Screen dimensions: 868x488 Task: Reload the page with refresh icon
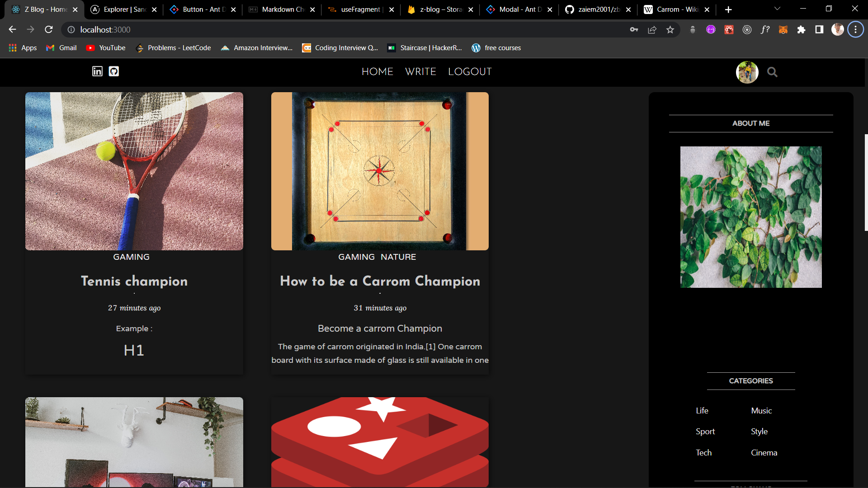[49, 30]
